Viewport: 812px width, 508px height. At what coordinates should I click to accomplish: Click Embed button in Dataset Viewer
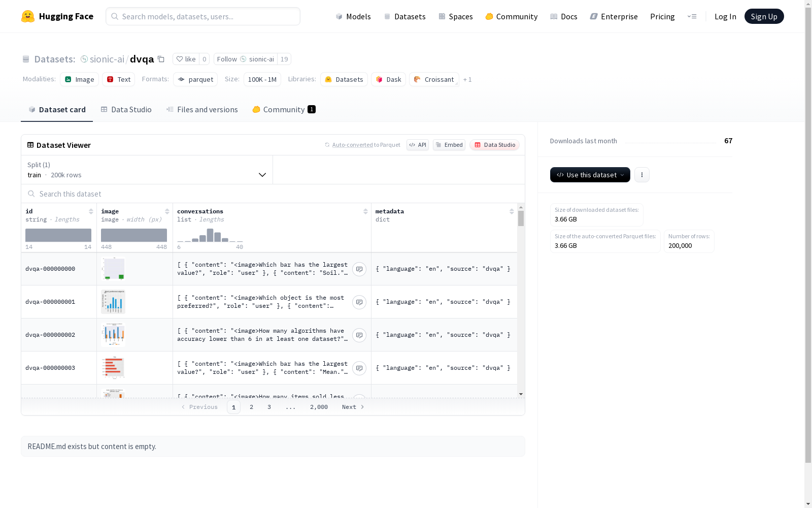coord(449,145)
